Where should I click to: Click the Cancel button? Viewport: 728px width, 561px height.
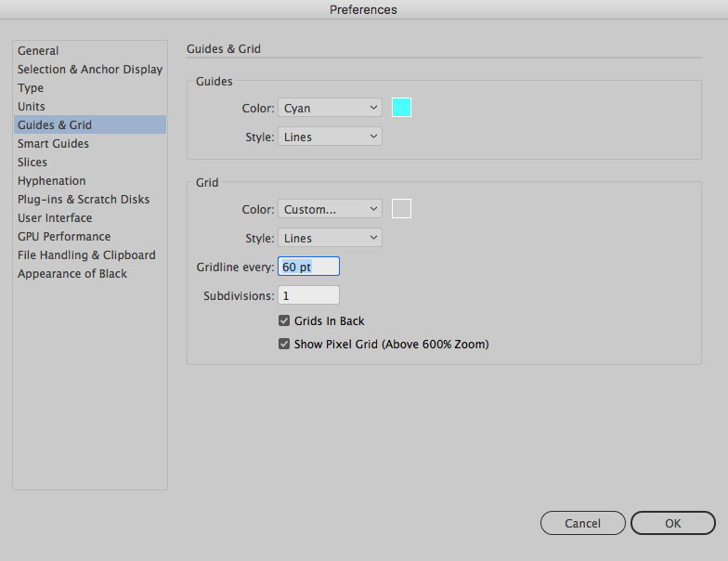(x=582, y=523)
